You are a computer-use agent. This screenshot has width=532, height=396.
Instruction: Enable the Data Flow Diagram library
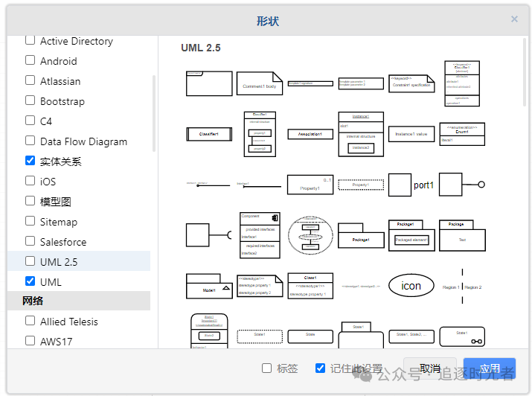click(31, 141)
